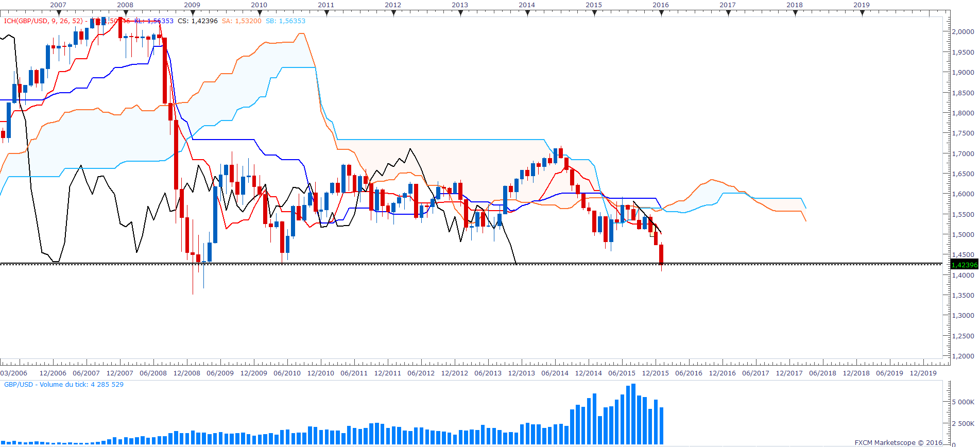
Task: Click the green 1,42396 current price tag
Action: 964,265
